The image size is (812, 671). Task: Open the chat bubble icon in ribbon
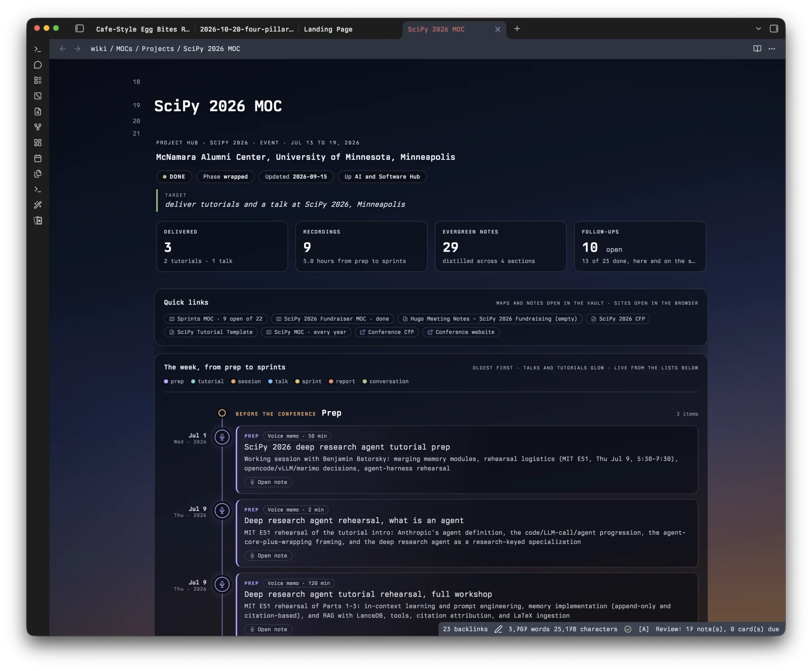(38, 65)
